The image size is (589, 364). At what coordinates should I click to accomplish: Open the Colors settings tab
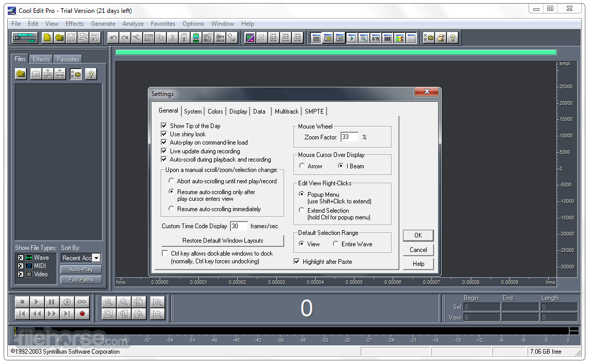coord(215,112)
